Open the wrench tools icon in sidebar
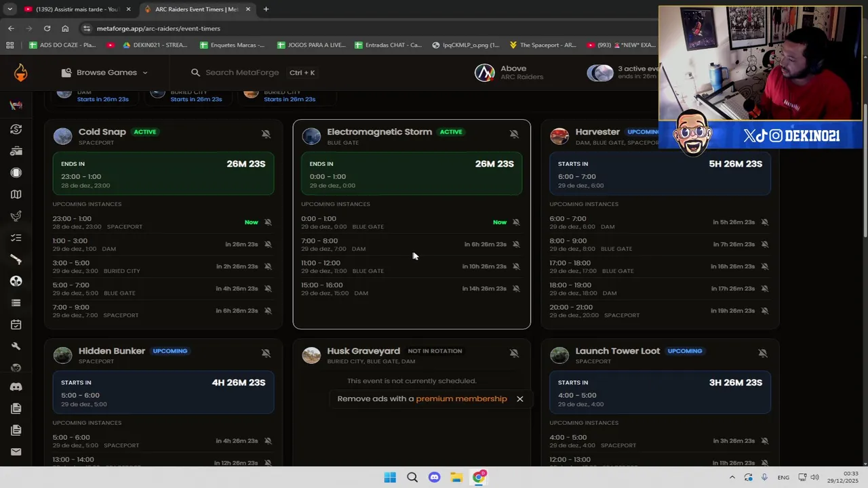Viewport: 868px width, 488px height. pos(16,346)
